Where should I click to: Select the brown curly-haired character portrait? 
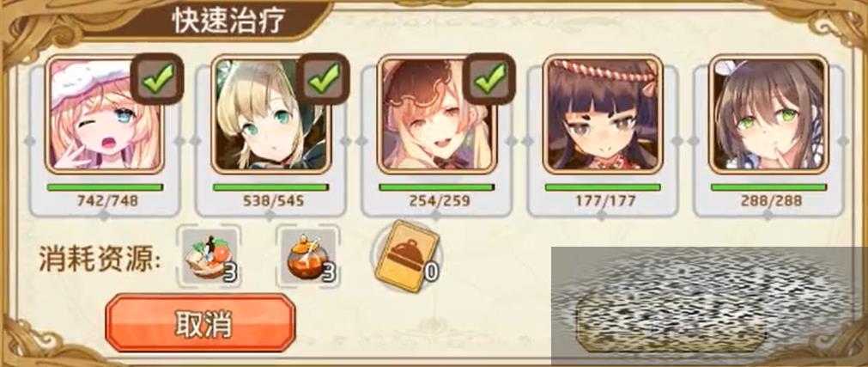coord(437,115)
